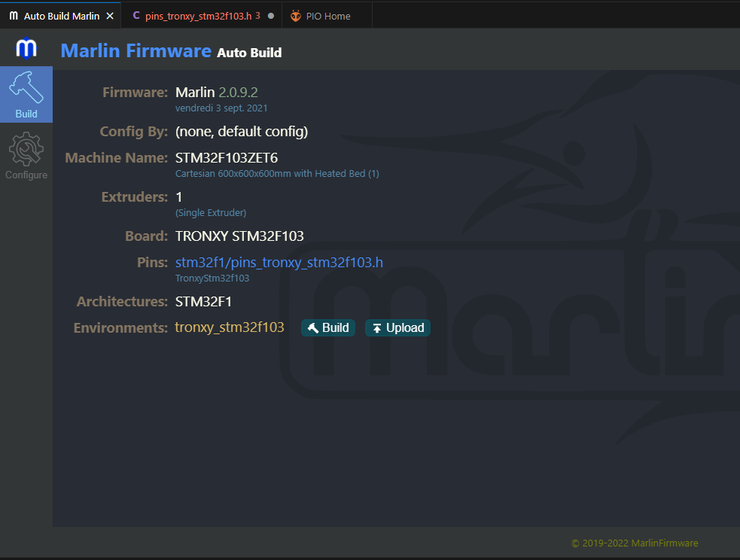Click the Auto Build subtitle text
Screen dimensions: 740x560
pos(249,53)
